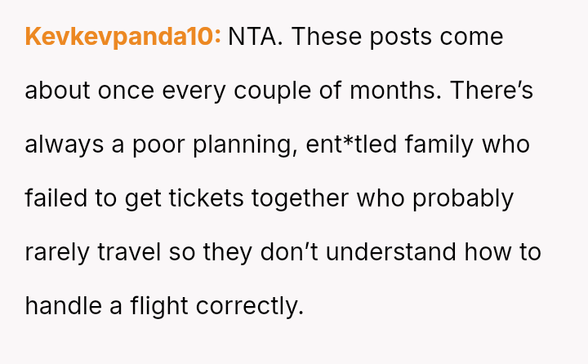Click the word "posts" in the first line
The width and height of the screenshot is (588, 364).
click(393, 37)
